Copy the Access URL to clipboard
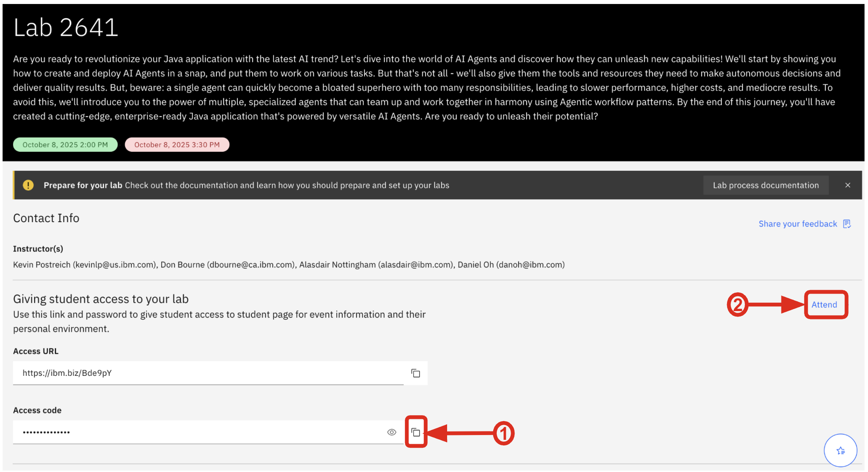868x472 pixels. point(415,373)
